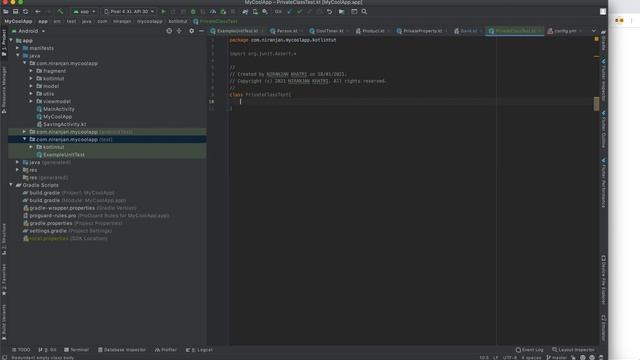This screenshot has height=360, width=640.
Task: Open settings.gradle file
Action: [x=67, y=231]
